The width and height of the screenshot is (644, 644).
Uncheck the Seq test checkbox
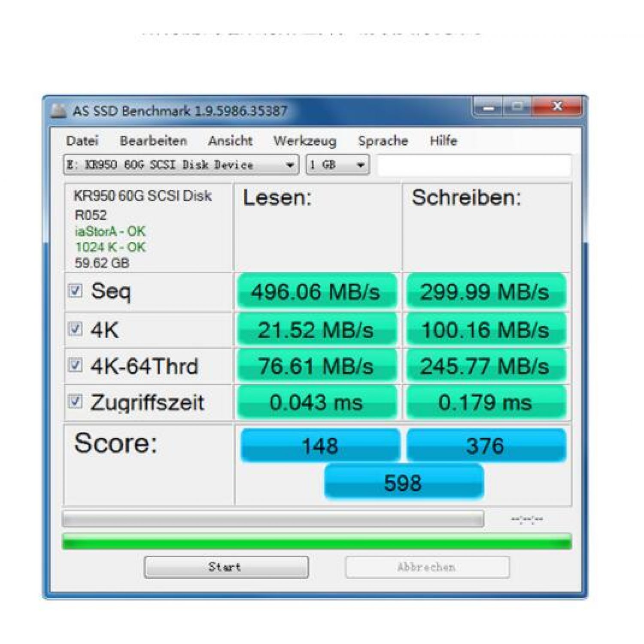point(75,291)
